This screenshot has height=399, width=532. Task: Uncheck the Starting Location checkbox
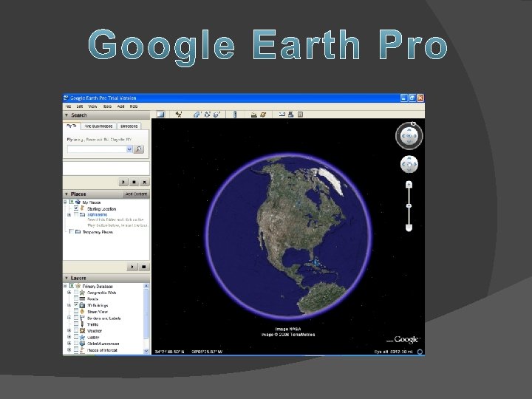pos(76,208)
